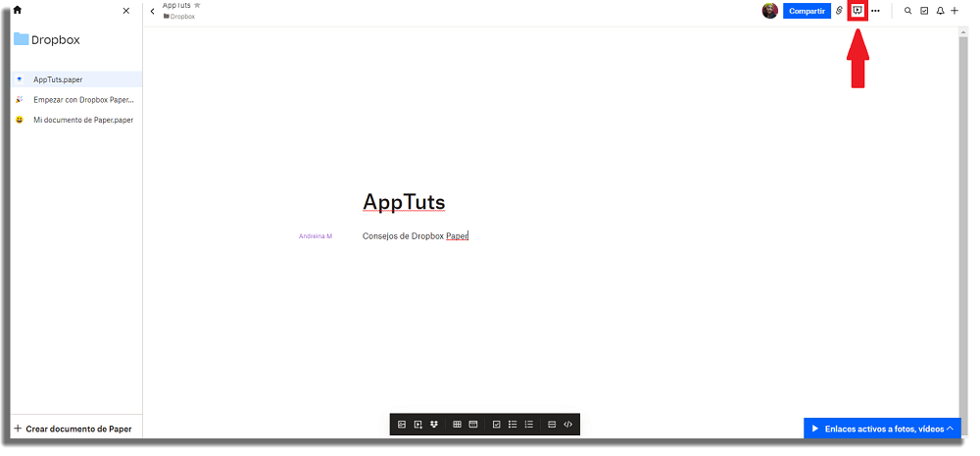Start presentation mode icon
This screenshot has height=456, width=980.
857,11
